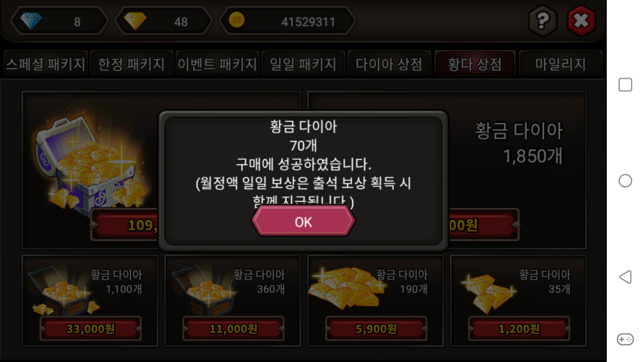Image resolution: width=644 pixels, height=362 pixels.
Task: Buy the 33,000원 gold diamond pack
Action: pyautogui.click(x=91, y=329)
